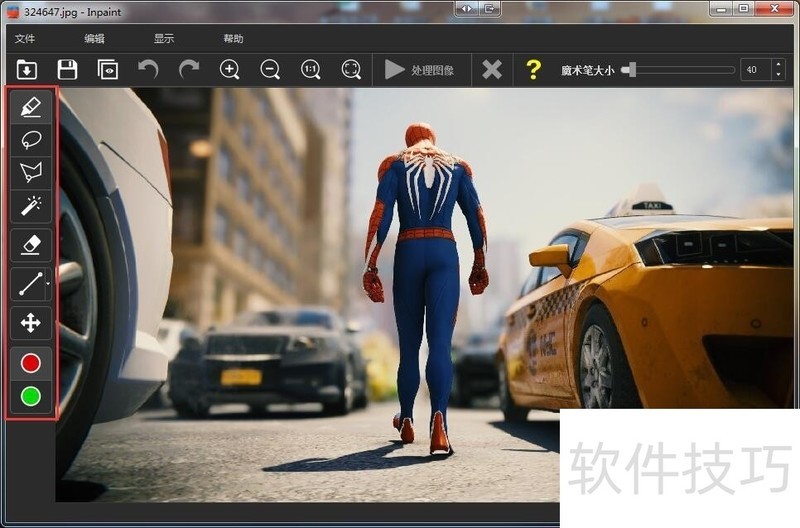Image resolution: width=800 pixels, height=528 pixels.
Task: Select the Guide Line tool
Action: point(29,284)
